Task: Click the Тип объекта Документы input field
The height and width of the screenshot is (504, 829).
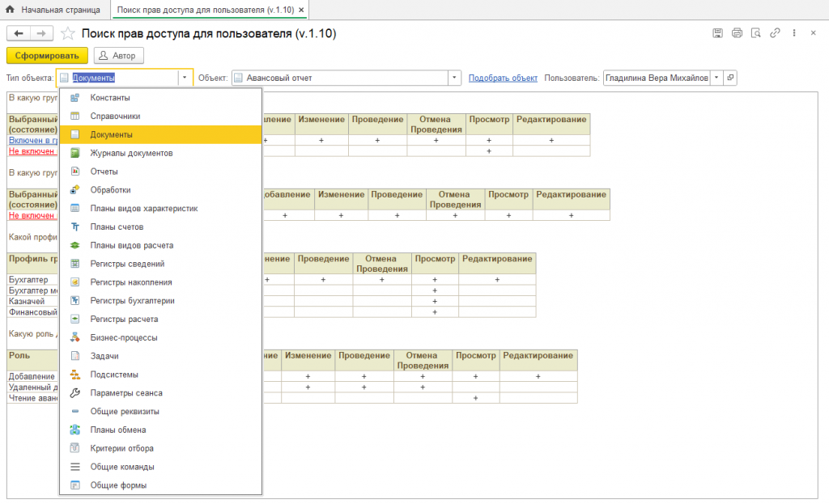Action: tap(117, 78)
